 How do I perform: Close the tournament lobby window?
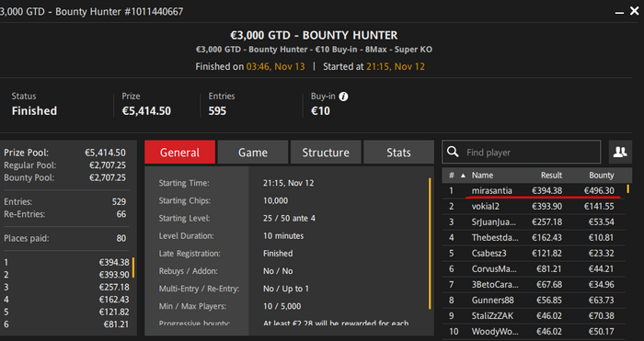[x=635, y=11]
